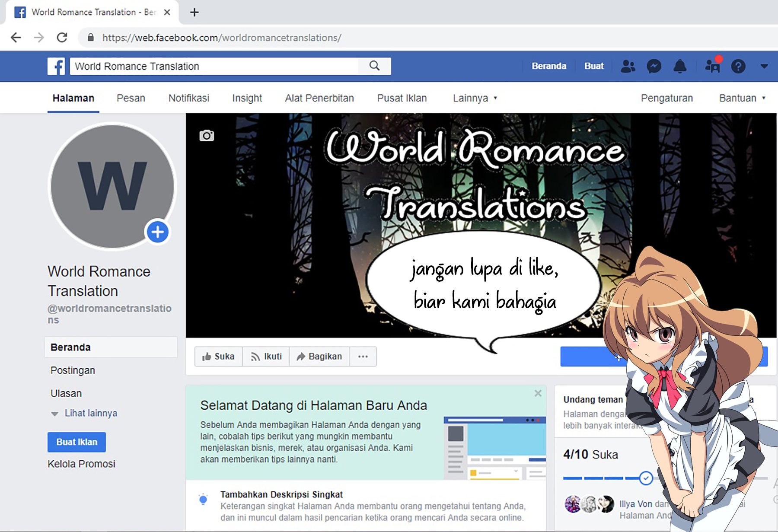Viewport: 778px width, 532px height.
Task: Click the search magnifier icon
Action: [374, 66]
